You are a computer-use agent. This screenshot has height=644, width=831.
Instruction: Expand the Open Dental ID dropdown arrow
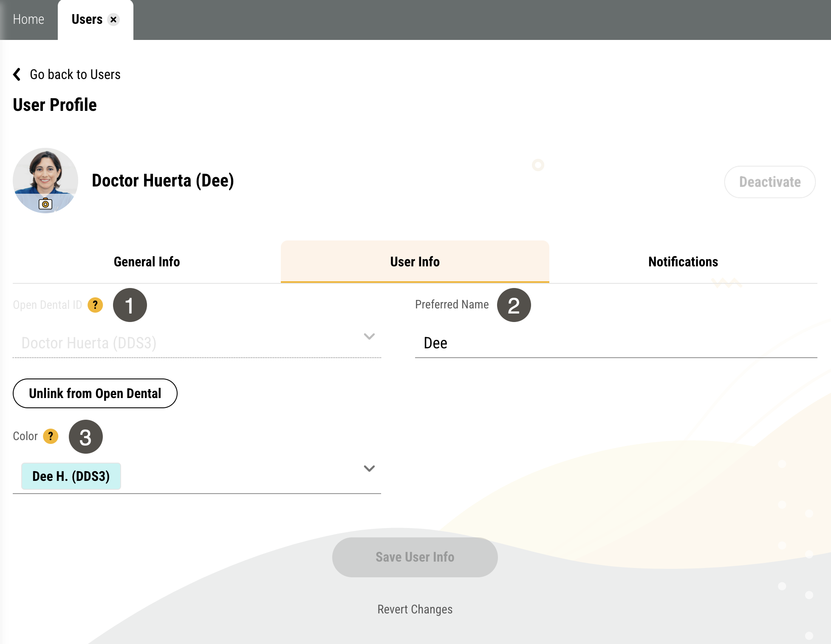369,336
